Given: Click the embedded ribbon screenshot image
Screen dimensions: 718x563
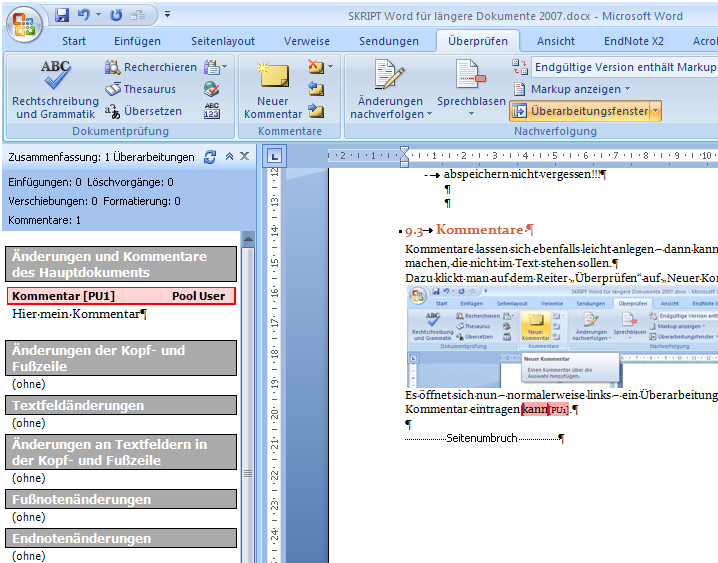Looking at the screenshot, I should 562,336.
